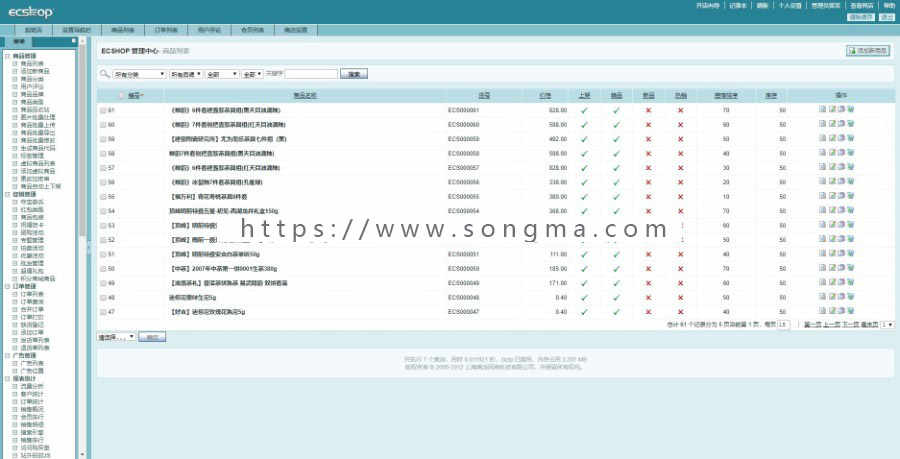Screen dimensions: 900x459
Task: Click the page size input in pagination
Action: pos(783,325)
